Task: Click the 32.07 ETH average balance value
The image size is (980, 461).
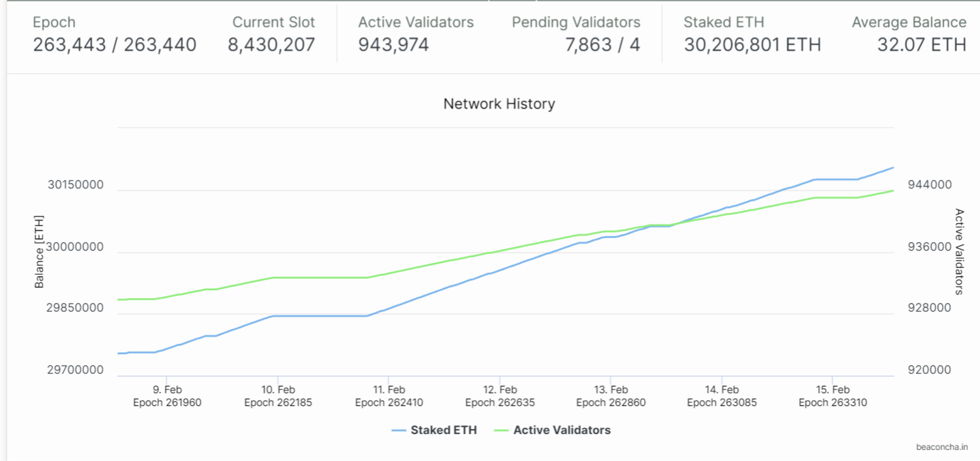Action: pyautogui.click(x=921, y=45)
